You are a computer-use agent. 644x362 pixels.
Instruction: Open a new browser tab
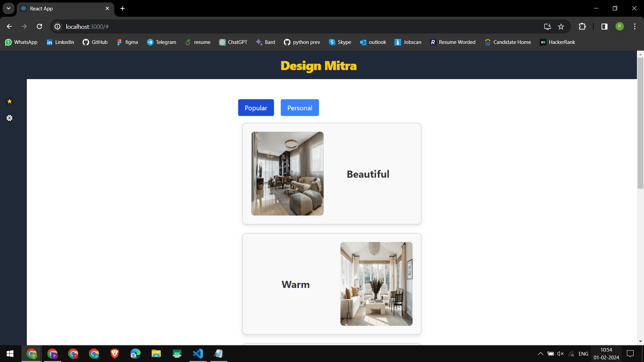click(123, 8)
